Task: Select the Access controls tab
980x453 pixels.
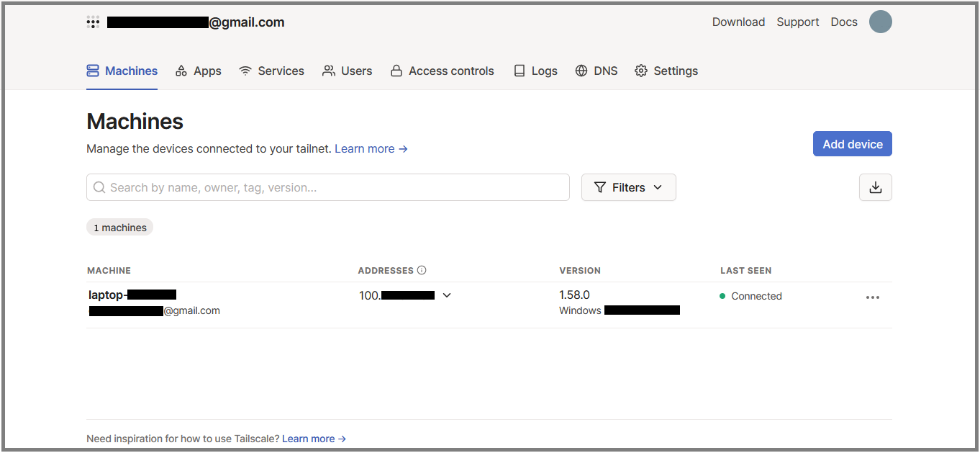Action: (x=442, y=71)
